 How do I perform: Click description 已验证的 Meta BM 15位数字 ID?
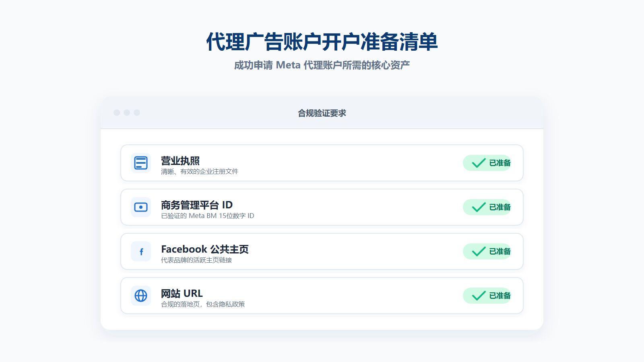(x=208, y=216)
